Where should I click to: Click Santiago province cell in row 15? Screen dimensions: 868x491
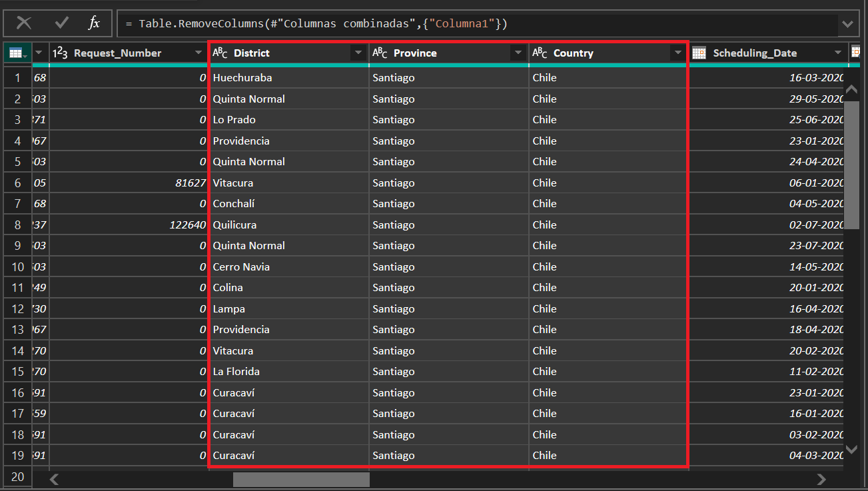click(449, 372)
